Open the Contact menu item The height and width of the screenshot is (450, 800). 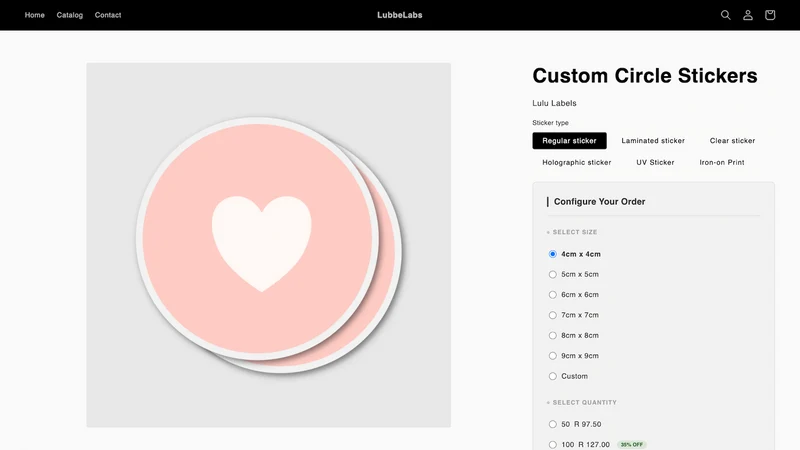click(108, 15)
